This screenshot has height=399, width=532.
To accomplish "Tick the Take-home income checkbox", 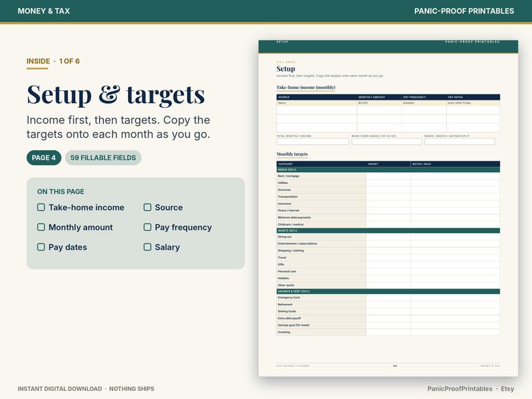I will (x=41, y=207).
